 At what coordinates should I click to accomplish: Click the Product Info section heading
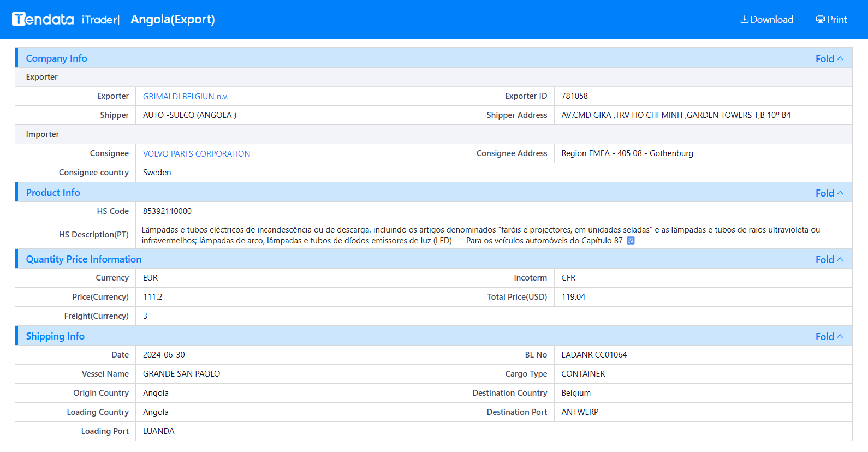(53, 193)
